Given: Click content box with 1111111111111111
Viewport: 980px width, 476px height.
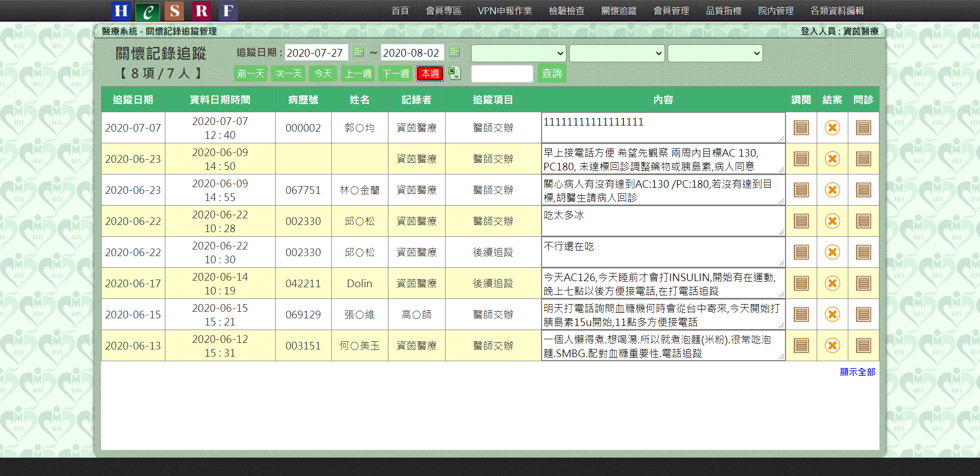Looking at the screenshot, I should pos(663,128).
